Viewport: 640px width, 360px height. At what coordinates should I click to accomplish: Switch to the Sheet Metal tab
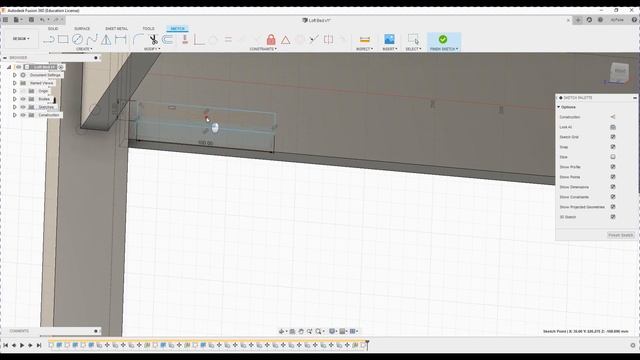(116, 29)
